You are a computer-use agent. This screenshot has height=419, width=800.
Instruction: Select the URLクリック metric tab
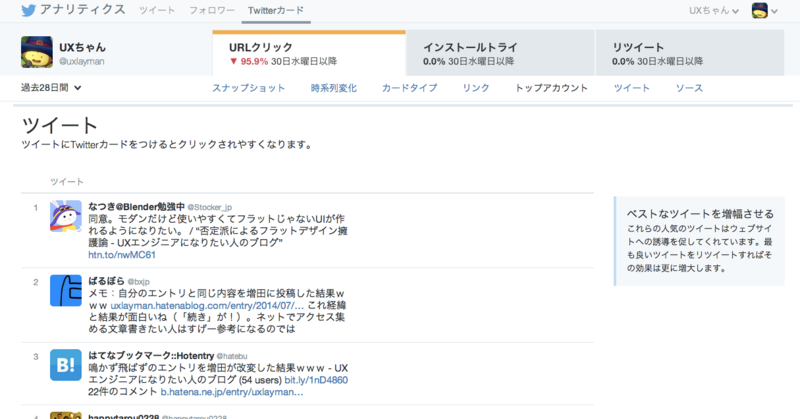point(309,53)
